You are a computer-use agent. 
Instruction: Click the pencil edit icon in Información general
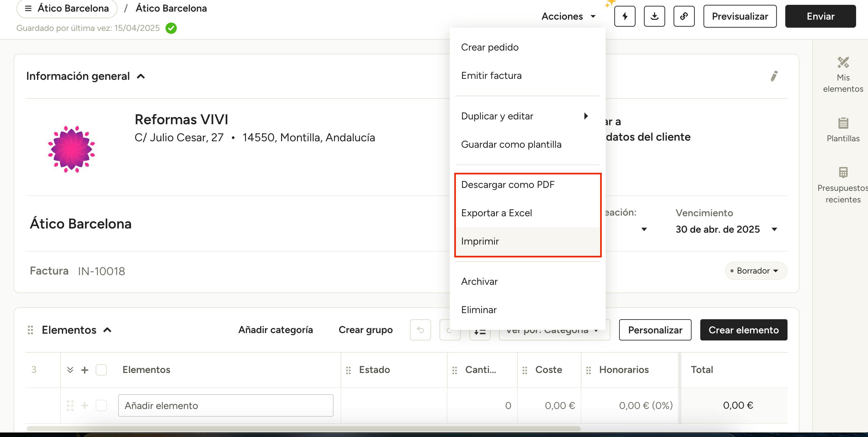[x=774, y=76]
